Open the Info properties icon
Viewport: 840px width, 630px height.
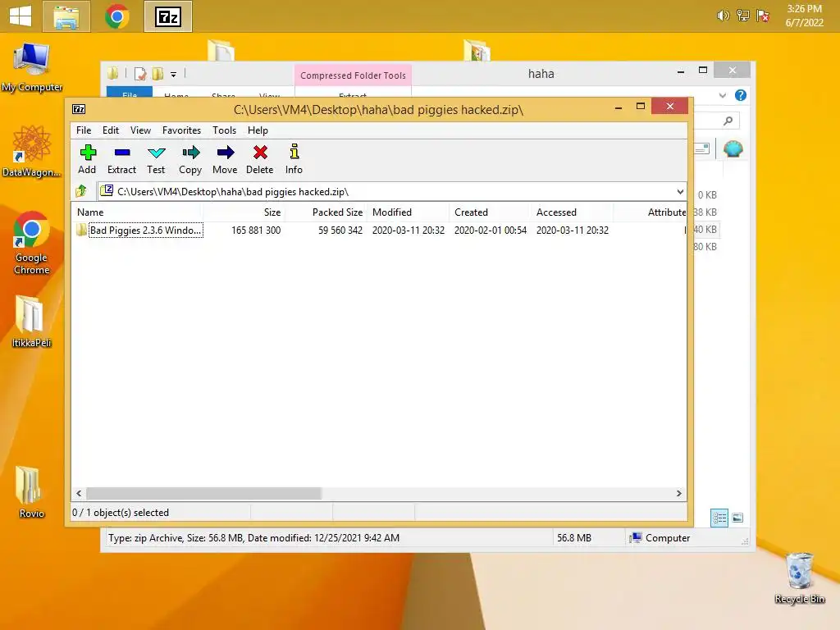(x=294, y=159)
